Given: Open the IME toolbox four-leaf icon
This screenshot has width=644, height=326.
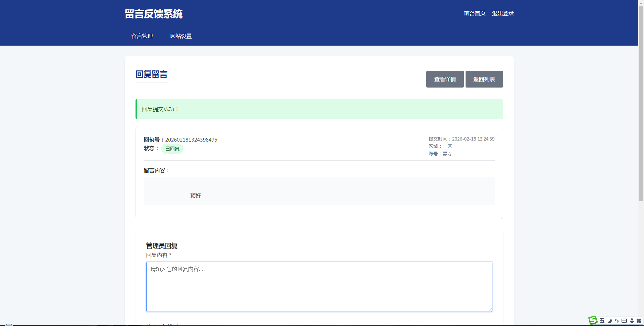Looking at the screenshot, I should pos(639,321).
